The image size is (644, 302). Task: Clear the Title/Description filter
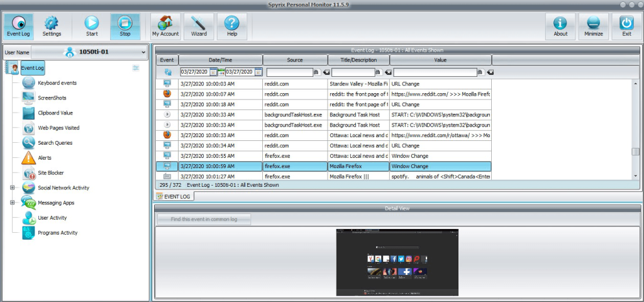click(387, 72)
